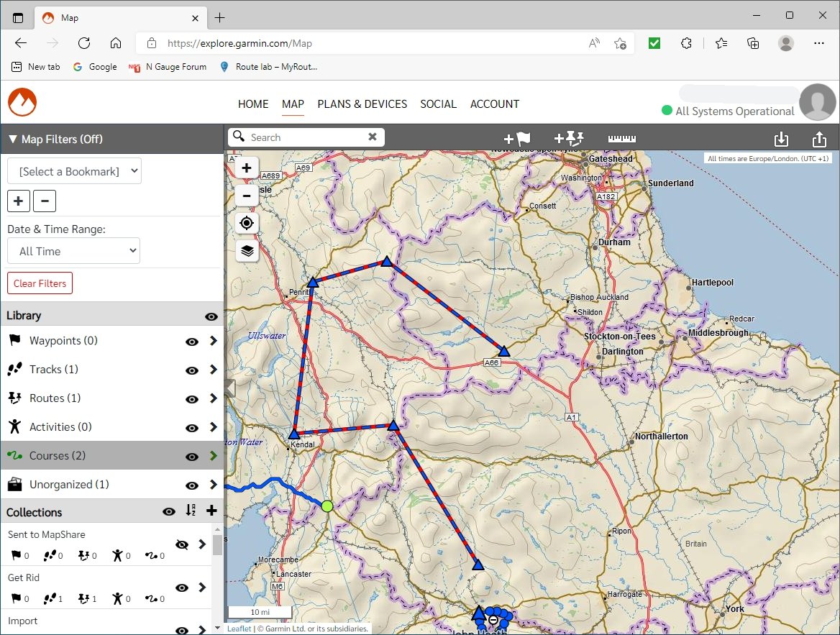Image resolution: width=840 pixels, height=635 pixels.
Task: Click the import download icon
Action: point(781,139)
